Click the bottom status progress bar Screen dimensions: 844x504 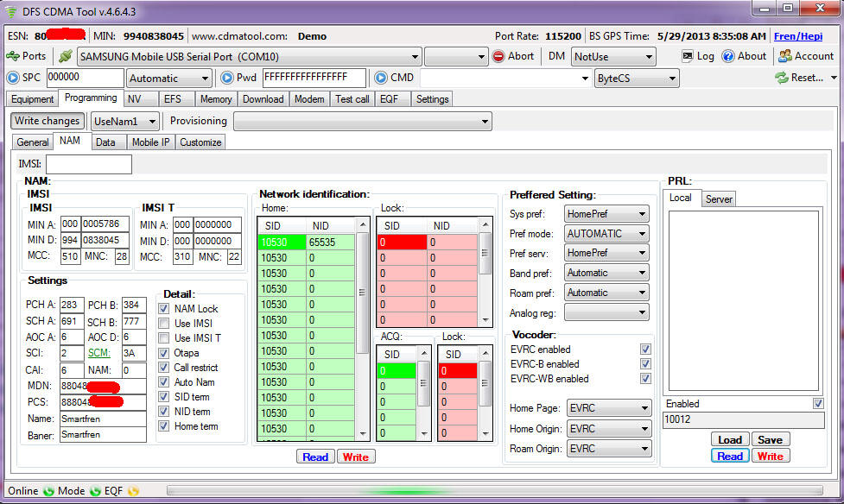coord(495,490)
